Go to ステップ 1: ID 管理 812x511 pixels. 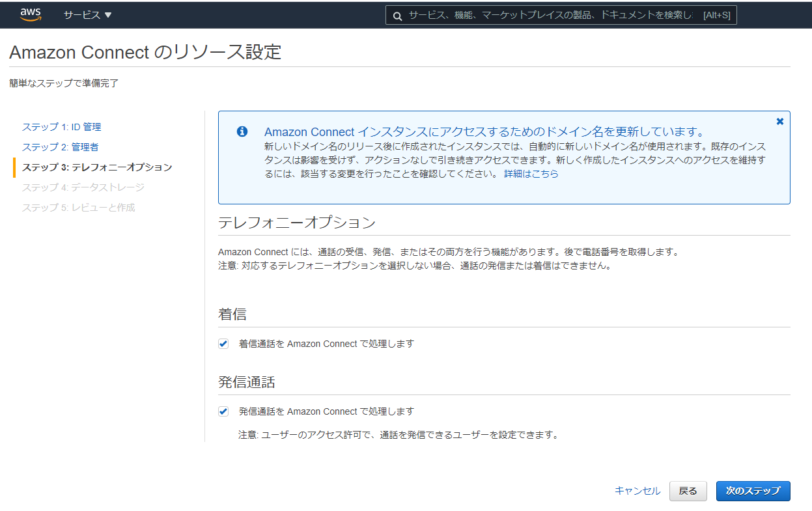pyautogui.click(x=62, y=127)
